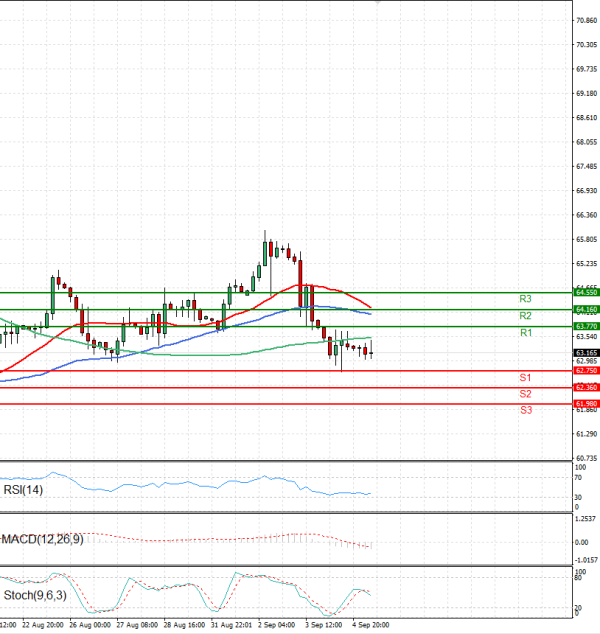
Task: Click the R3 resistance label
Action: tap(524, 299)
